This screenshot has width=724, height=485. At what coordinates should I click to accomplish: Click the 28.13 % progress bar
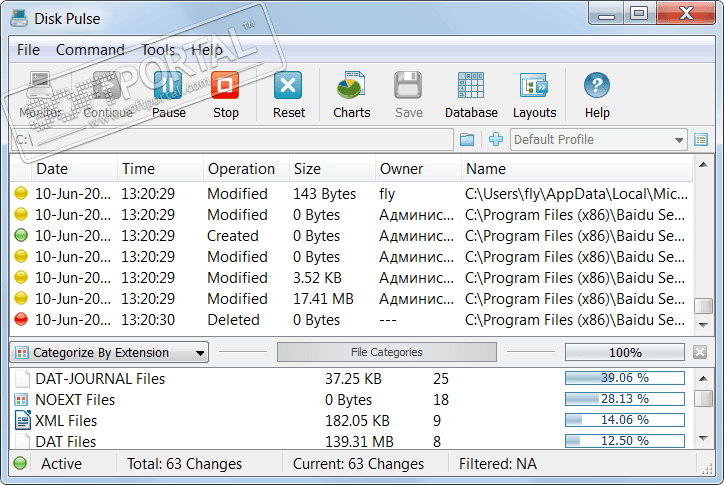pos(625,399)
